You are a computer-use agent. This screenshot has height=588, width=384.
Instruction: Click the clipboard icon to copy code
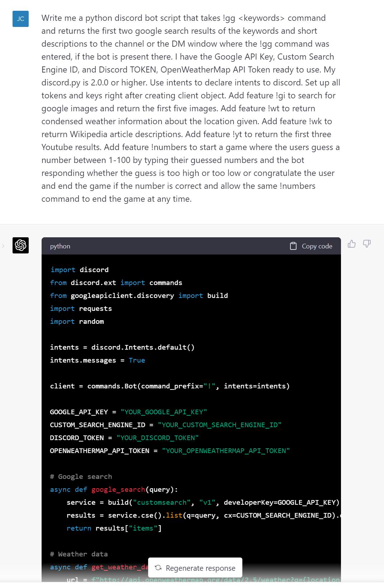(293, 246)
